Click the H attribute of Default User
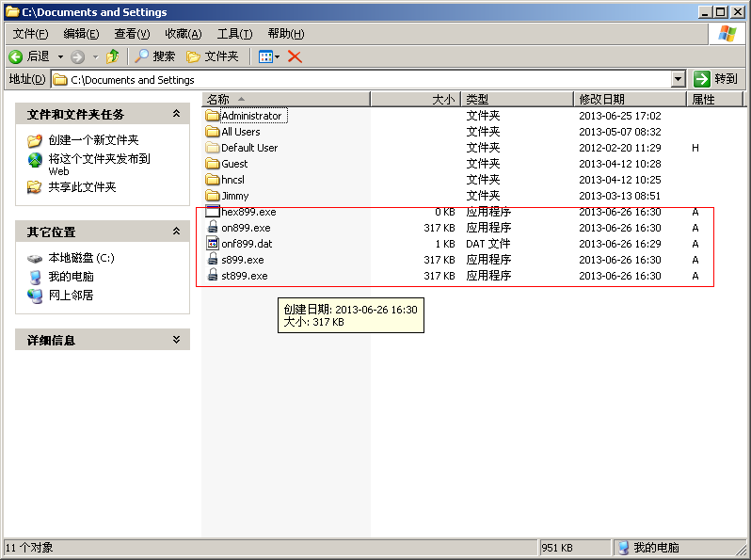Screen dimensions: 751x560 [x=695, y=148]
